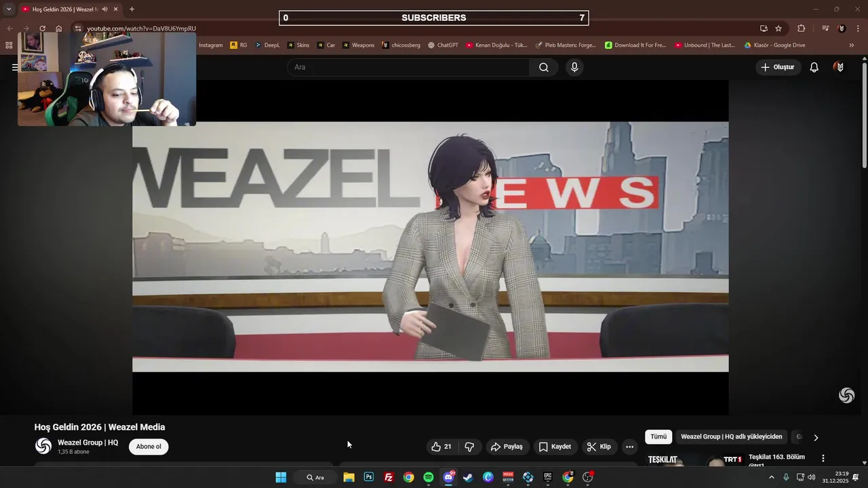Open the Download It For Free bookmark
The width and height of the screenshot is (868, 488).
coord(635,45)
